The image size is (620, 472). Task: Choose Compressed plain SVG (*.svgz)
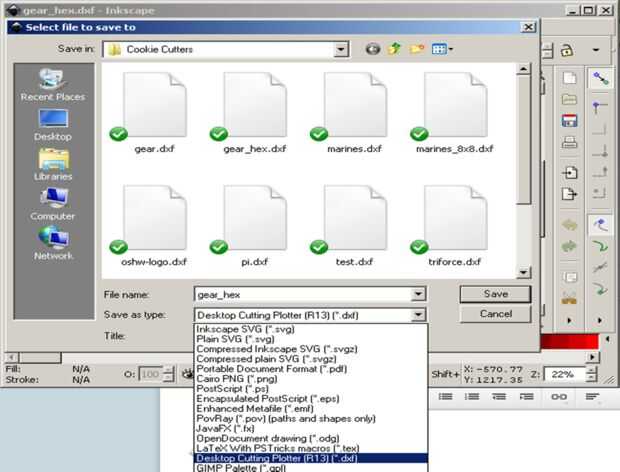pos(311,359)
